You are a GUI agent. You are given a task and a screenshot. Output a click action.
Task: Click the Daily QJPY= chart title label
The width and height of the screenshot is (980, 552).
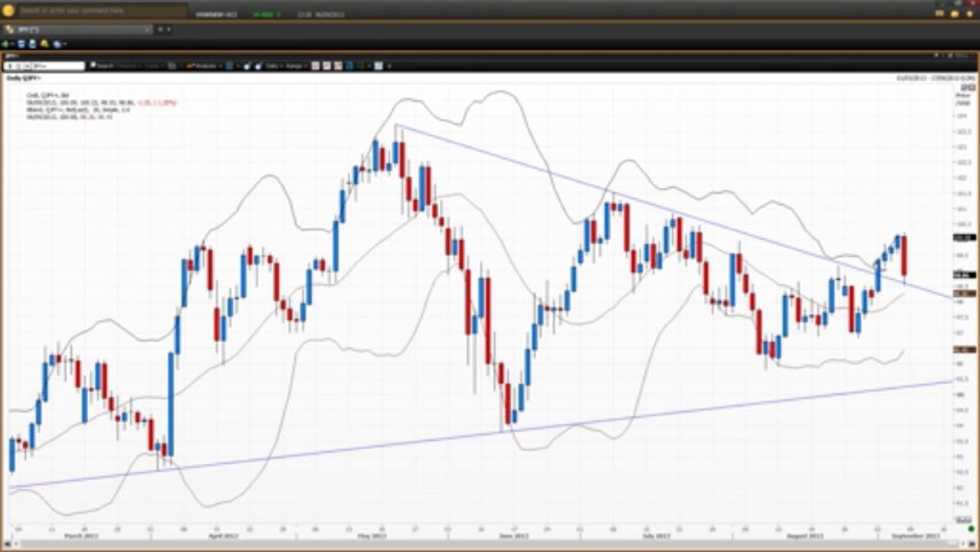[x=25, y=78]
